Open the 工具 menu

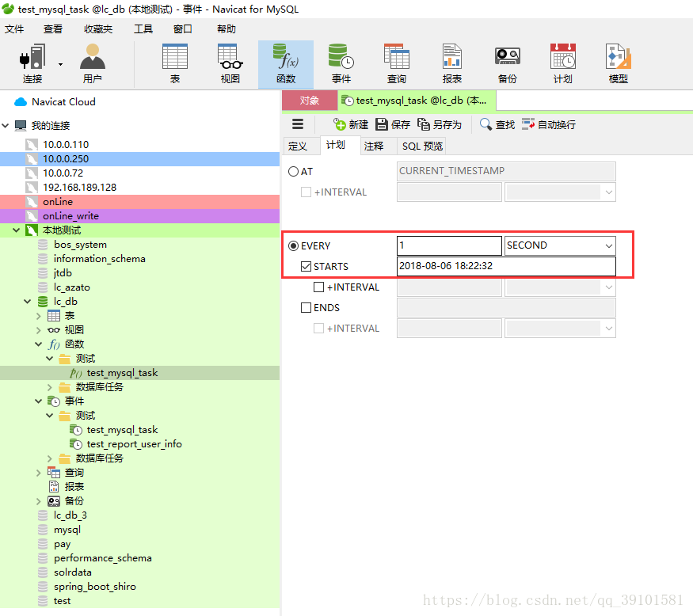(x=143, y=29)
